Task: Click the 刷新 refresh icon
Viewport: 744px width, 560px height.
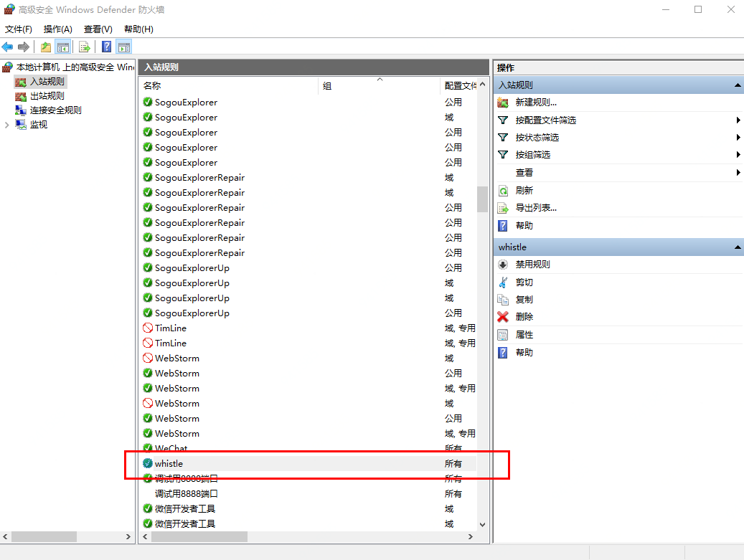Action: point(503,191)
